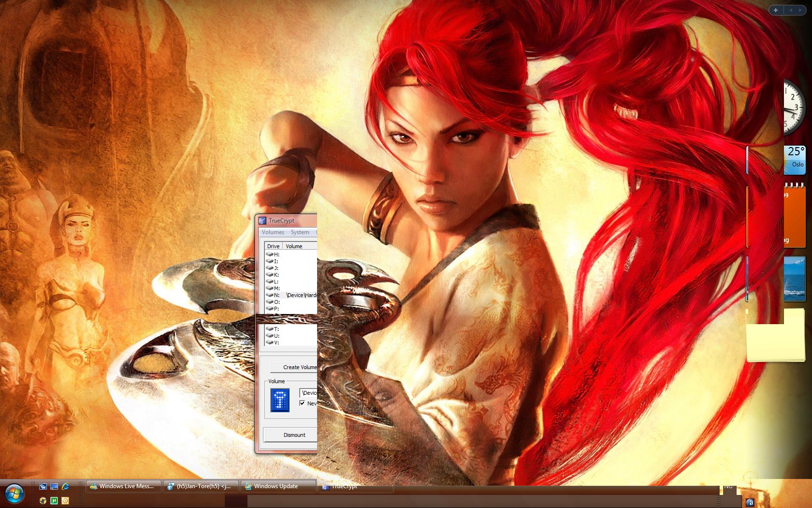The width and height of the screenshot is (812, 508).
Task: Switch to Windows Live Messenger taskbar button
Action: point(124,486)
